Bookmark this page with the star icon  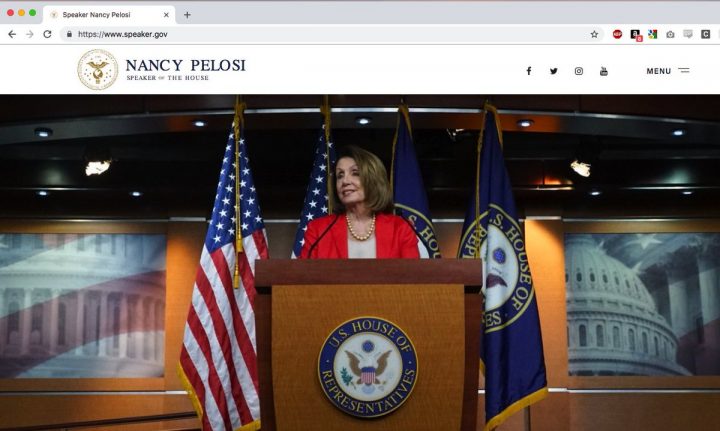594,34
